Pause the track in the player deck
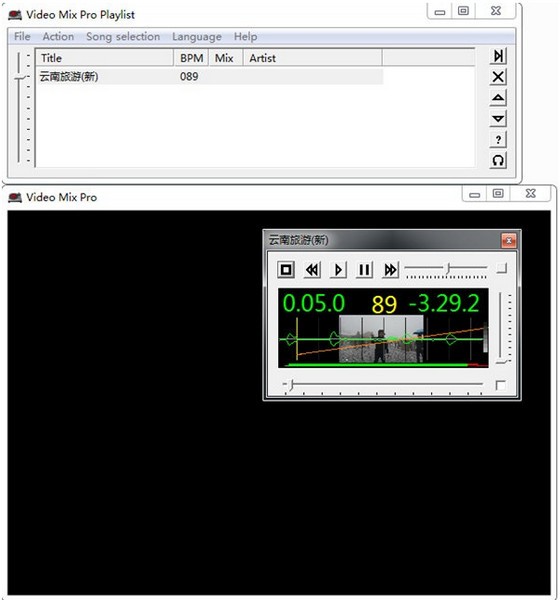This screenshot has width=560, height=600. tap(364, 270)
